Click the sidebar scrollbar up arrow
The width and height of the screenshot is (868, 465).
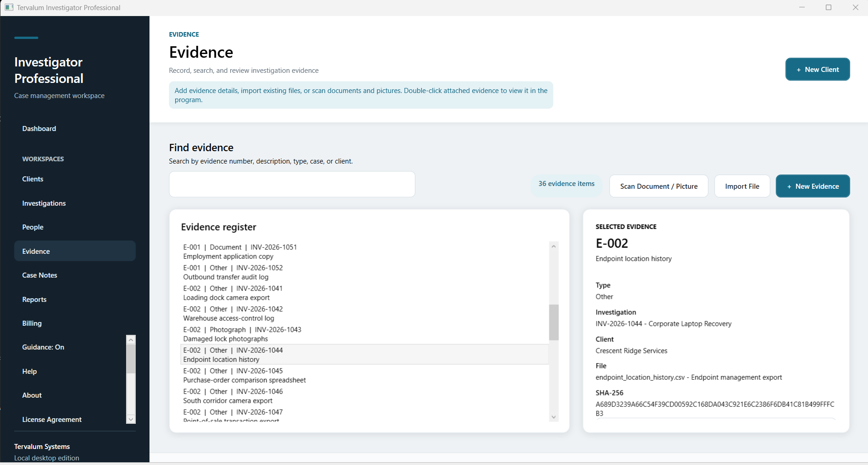click(x=131, y=340)
